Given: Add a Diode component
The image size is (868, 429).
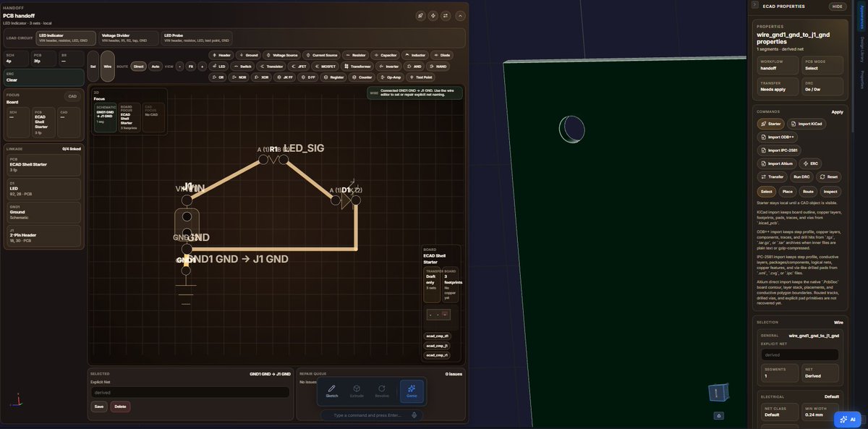Looking at the screenshot, I should click(x=442, y=55).
